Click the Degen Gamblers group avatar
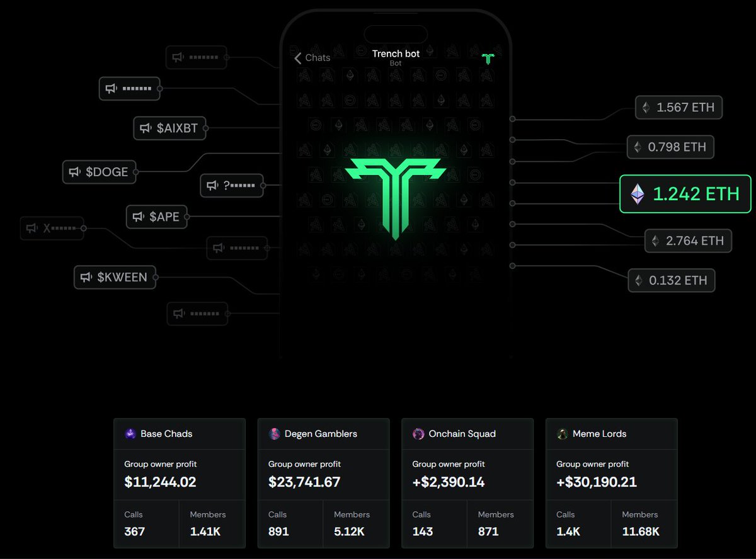Screen dimensions: 756x559 pos(274,434)
